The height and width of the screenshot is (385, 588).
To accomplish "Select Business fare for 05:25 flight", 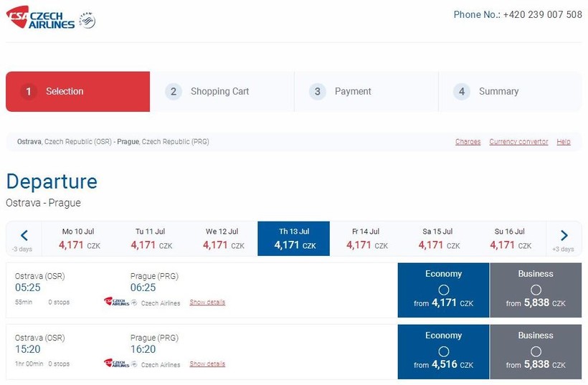I will [x=536, y=290].
